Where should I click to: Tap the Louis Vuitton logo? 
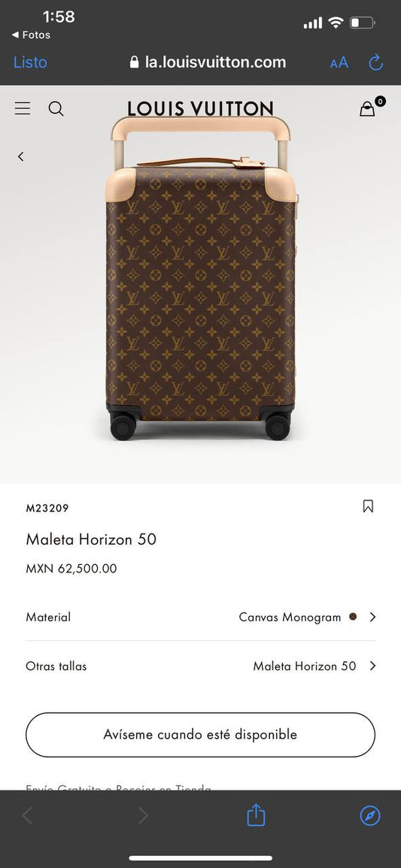click(x=200, y=108)
